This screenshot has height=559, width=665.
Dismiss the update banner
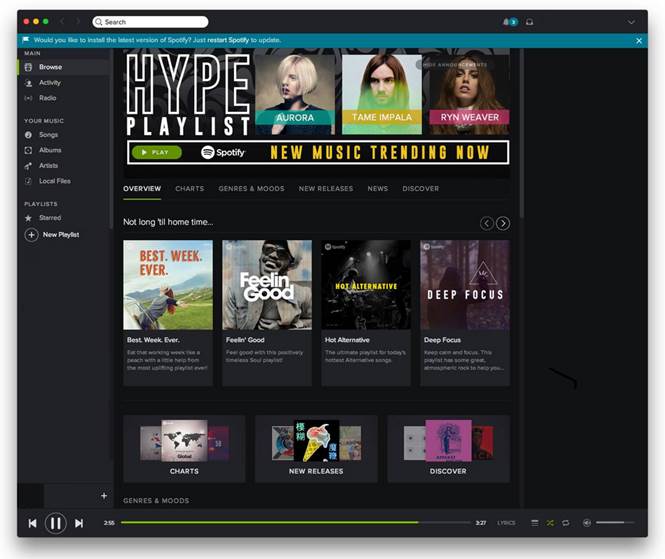point(639,41)
